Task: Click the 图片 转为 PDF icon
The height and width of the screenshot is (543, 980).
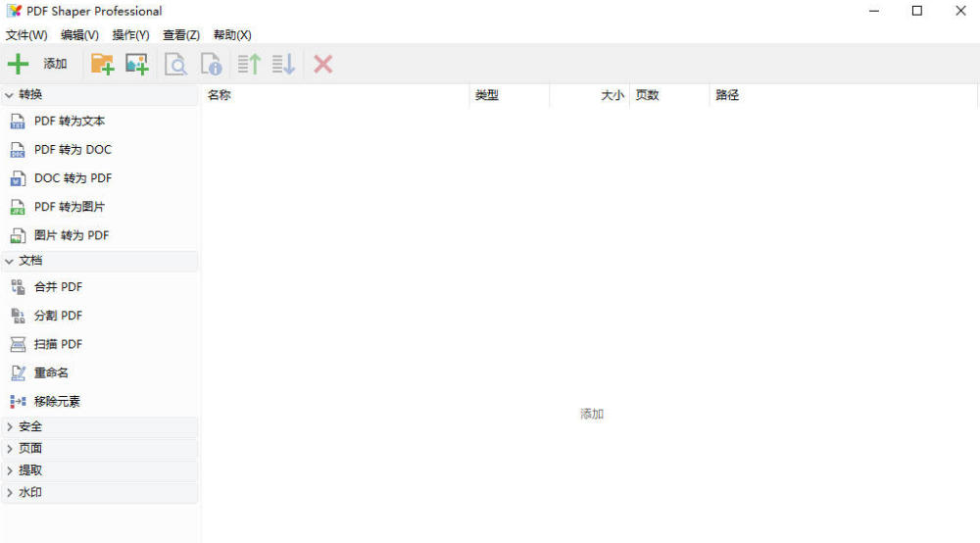Action: click(x=18, y=235)
